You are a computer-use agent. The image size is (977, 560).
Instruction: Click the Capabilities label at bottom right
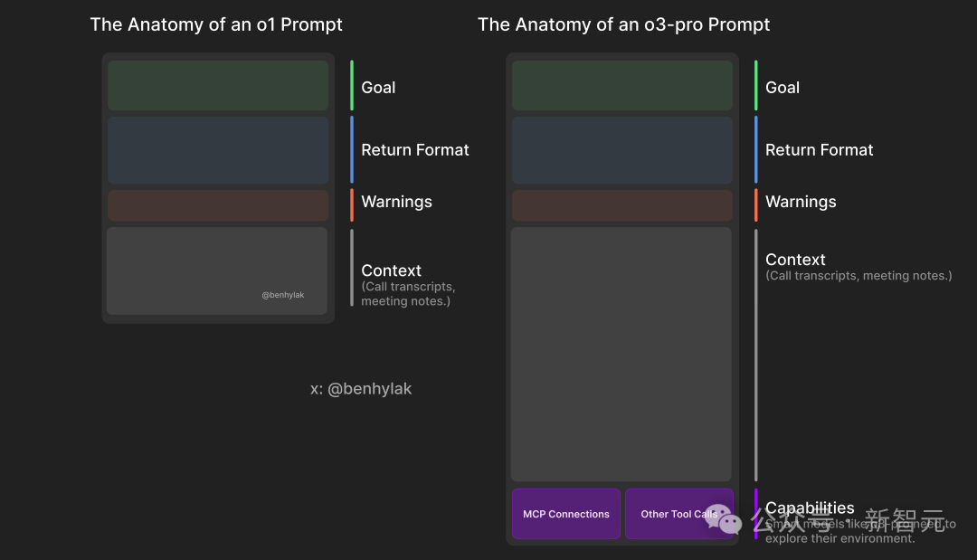[x=810, y=508]
